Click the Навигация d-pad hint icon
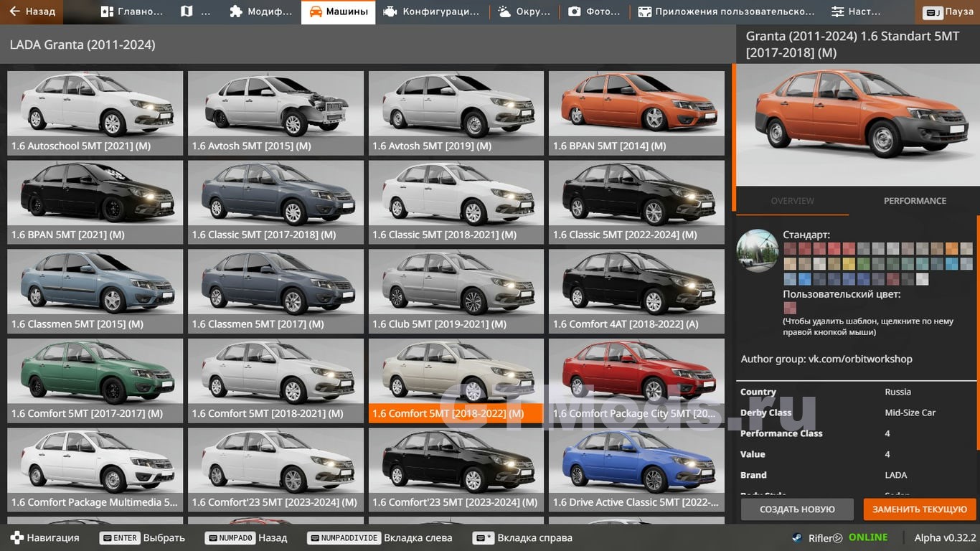The height and width of the screenshot is (551, 980). [16, 538]
